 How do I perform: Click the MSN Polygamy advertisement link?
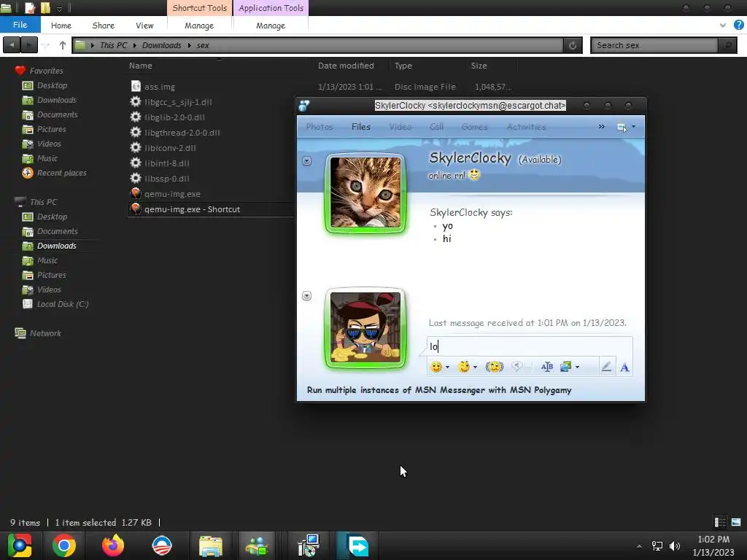[x=439, y=390]
